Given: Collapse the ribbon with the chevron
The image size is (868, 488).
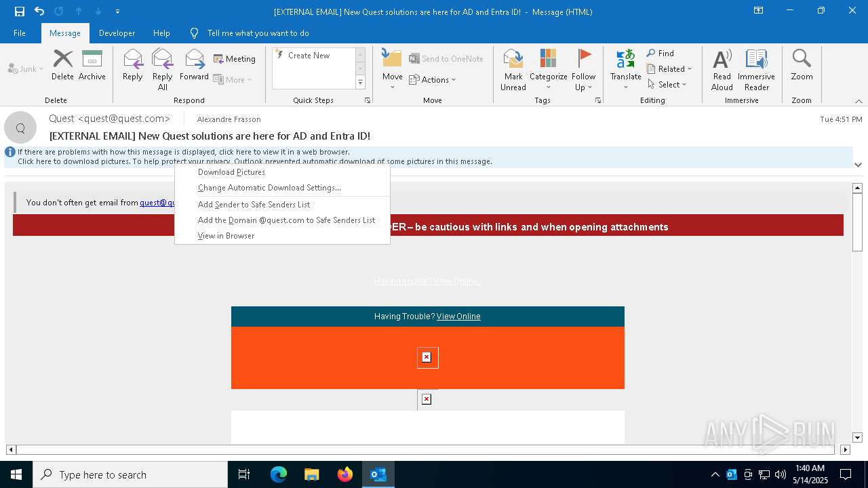Looking at the screenshot, I should click(x=859, y=101).
